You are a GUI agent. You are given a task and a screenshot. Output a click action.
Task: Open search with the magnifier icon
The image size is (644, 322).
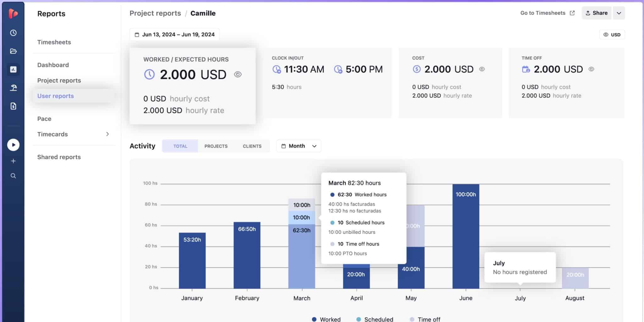13,176
